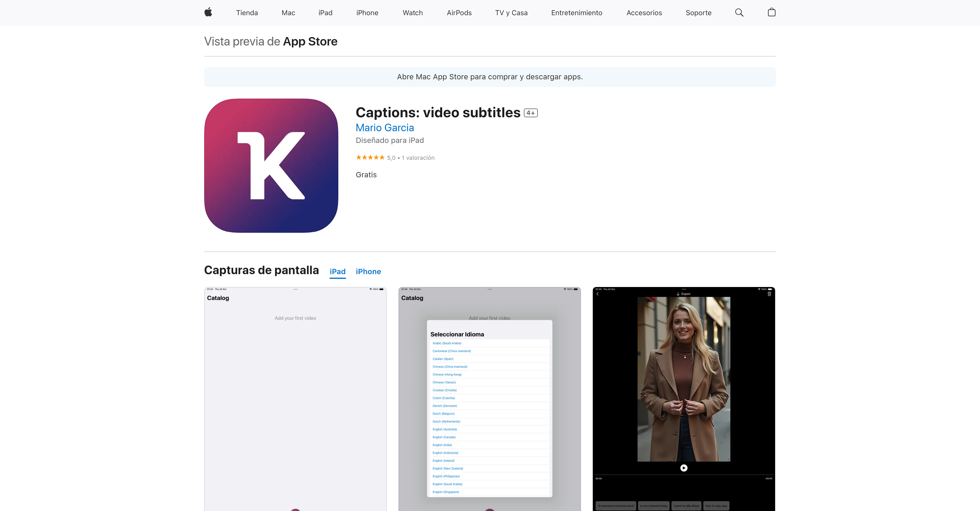Click the App Store link in the heading
This screenshot has width=980, height=511.
pyautogui.click(x=310, y=41)
